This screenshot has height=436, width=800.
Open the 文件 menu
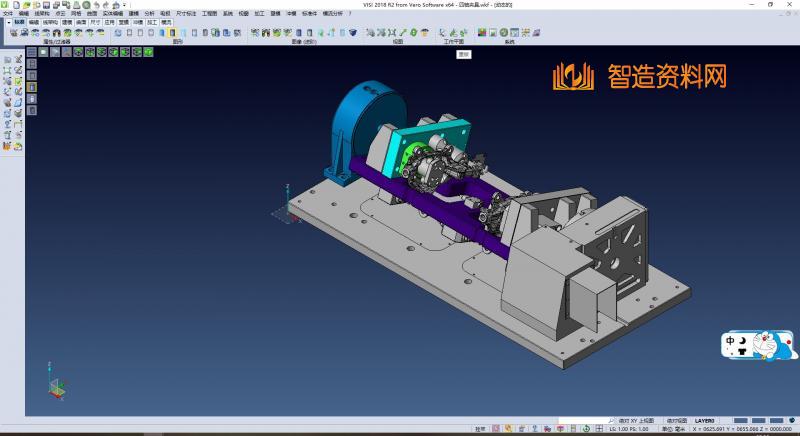pos(7,13)
